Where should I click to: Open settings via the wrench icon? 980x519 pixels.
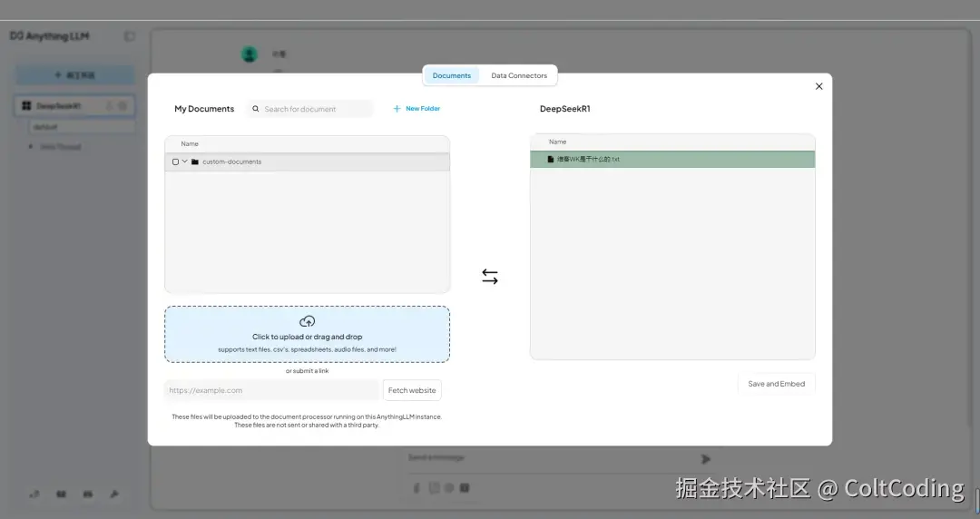tap(114, 494)
